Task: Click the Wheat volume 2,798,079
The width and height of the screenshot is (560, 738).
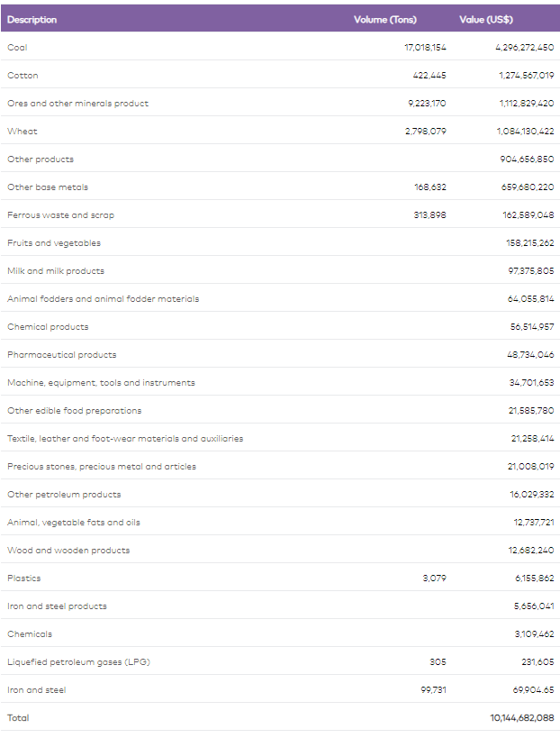Action: tap(426, 132)
